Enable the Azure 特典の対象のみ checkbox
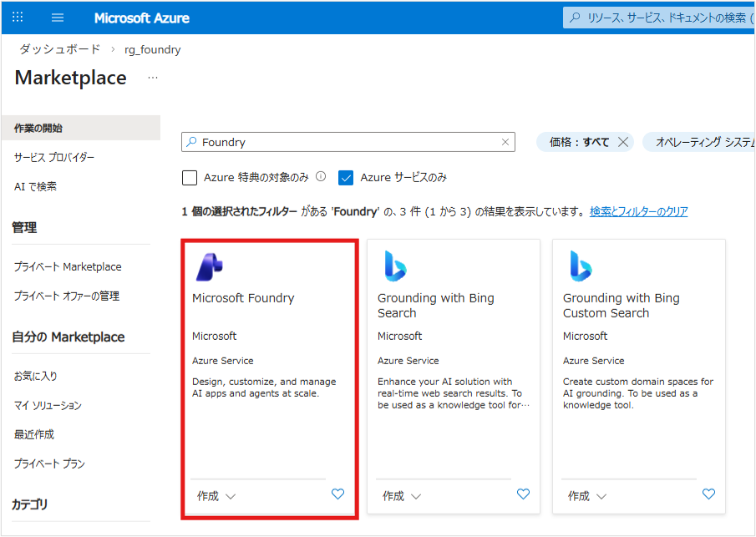The height and width of the screenshot is (537, 756). click(x=190, y=178)
